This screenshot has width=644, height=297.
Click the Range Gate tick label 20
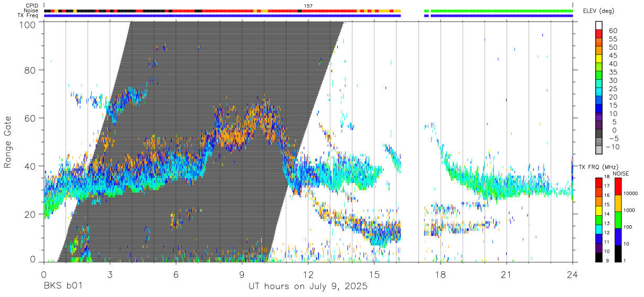31,214
